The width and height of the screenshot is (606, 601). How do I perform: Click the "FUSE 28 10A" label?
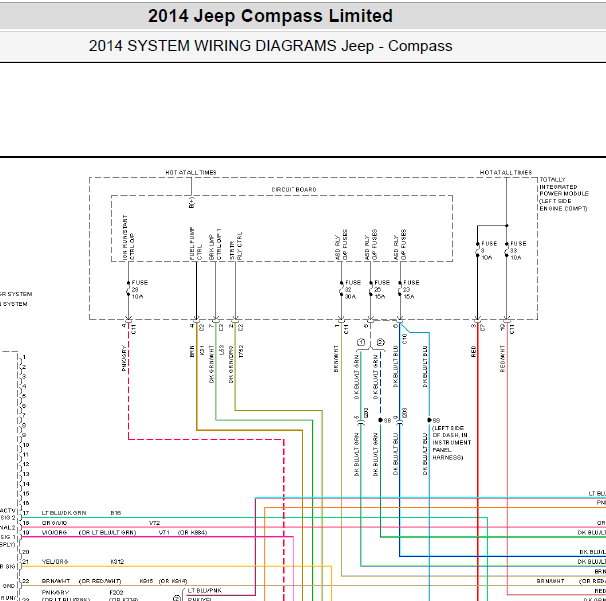139,289
